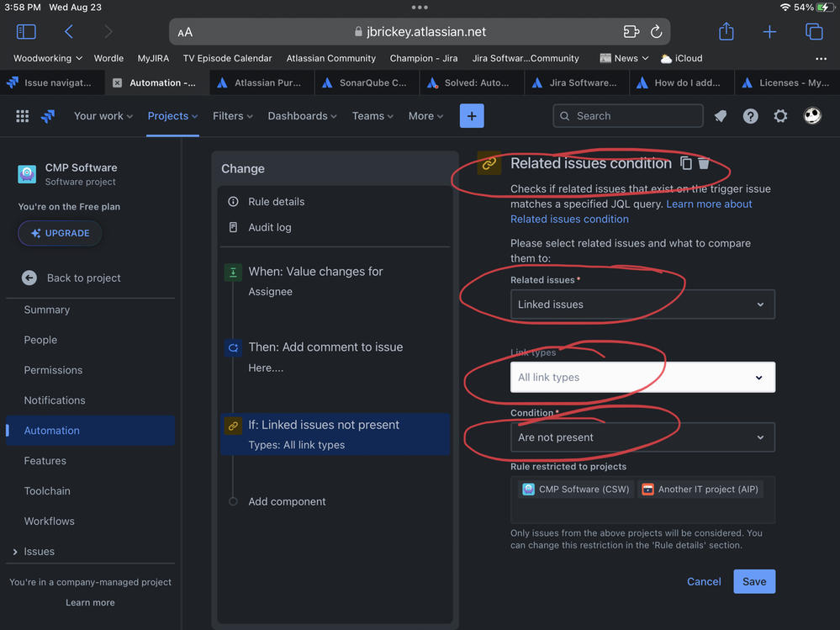Screen dimensions: 840x630
Task: Expand More menu in Jira nav
Action: 425,116
